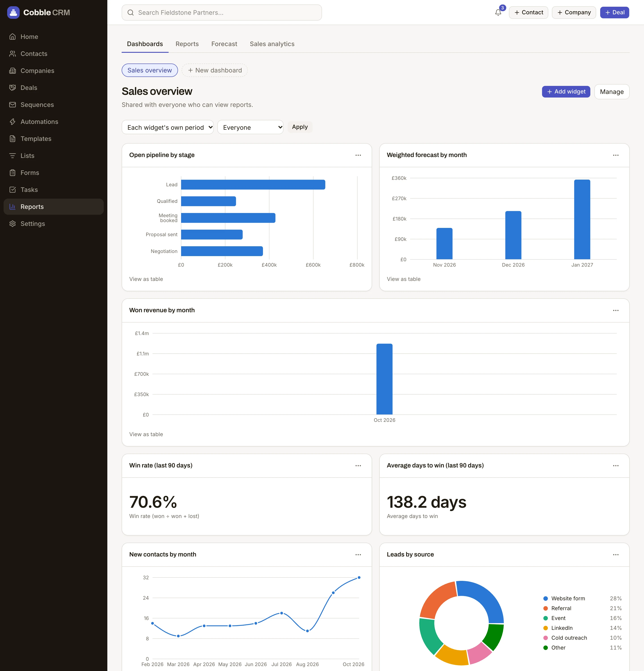Switch to the Reports tab

pyautogui.click(x=187, y=44)
